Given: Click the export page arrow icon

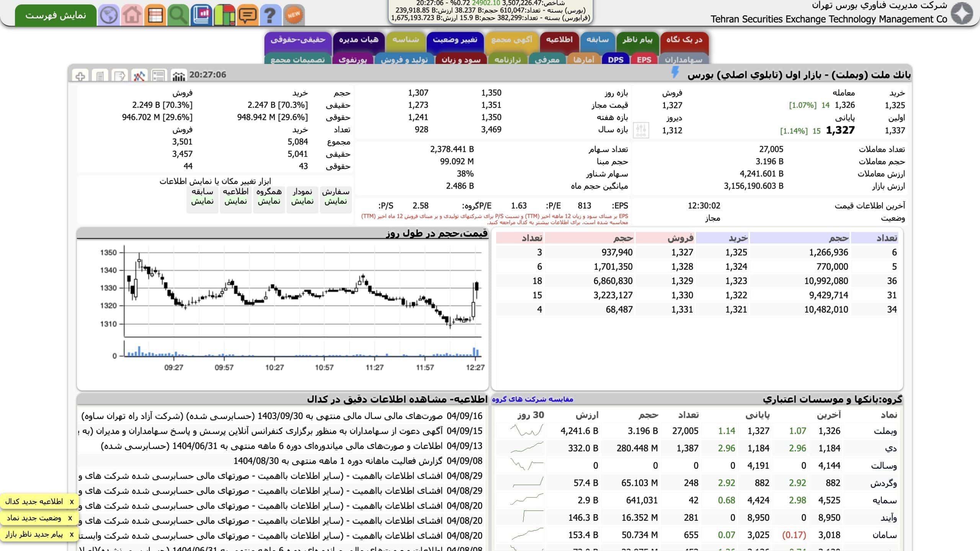Looking at the screenshot, I should coord(119,76).
